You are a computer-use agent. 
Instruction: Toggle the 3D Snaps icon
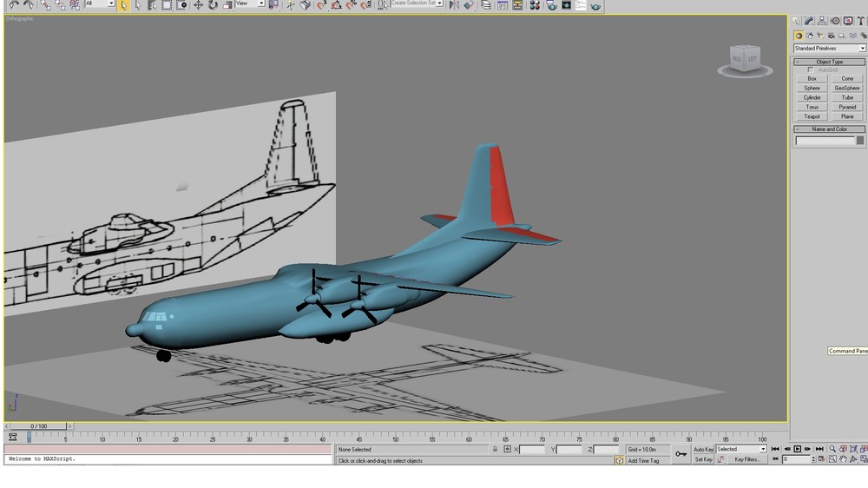pyautogui.click(x=322, y=5)
